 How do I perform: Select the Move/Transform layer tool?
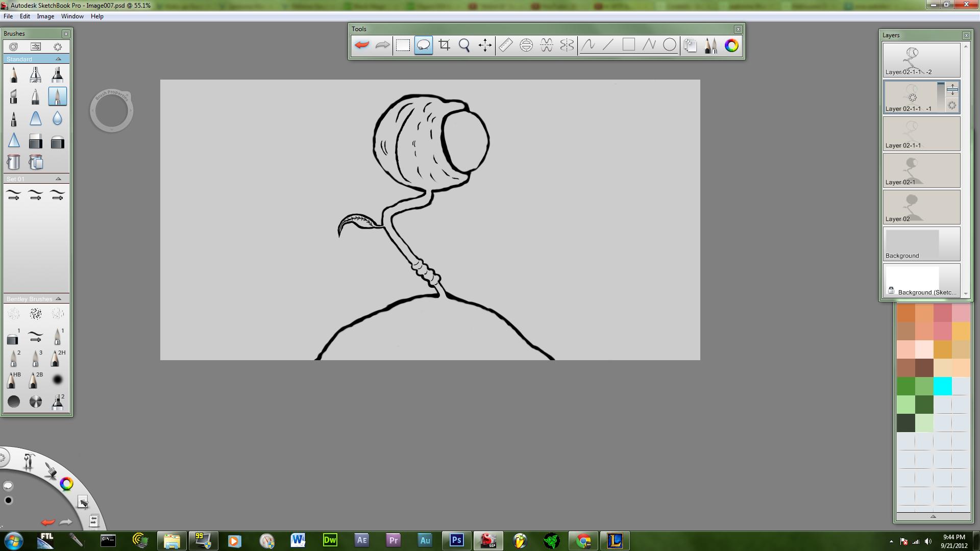(x=485, y=45)
